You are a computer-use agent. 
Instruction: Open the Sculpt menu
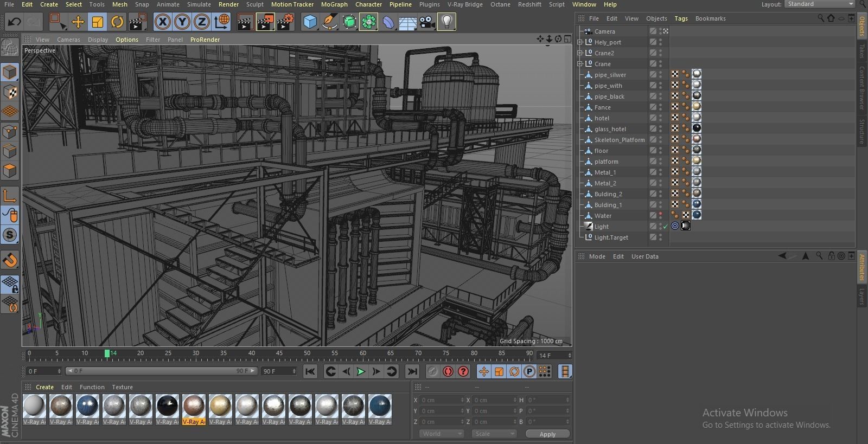254,4
